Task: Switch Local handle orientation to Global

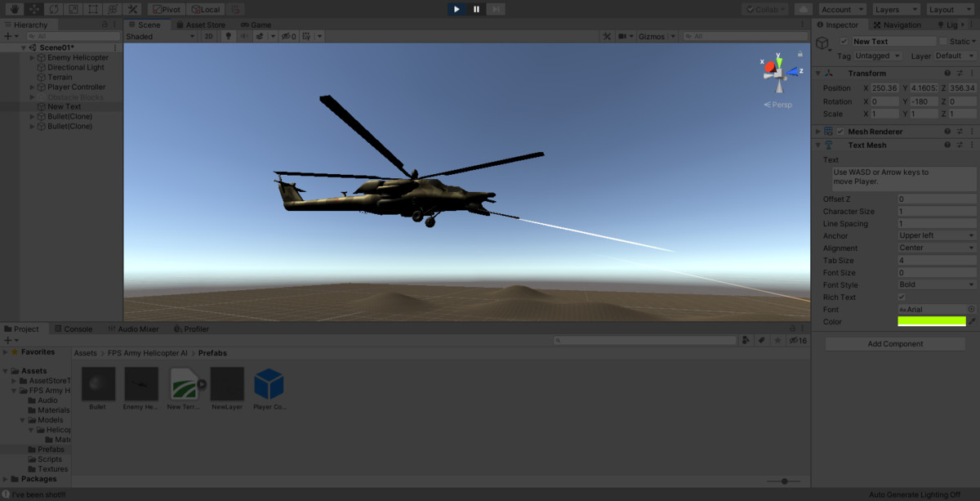Action: tap(204, 9)
